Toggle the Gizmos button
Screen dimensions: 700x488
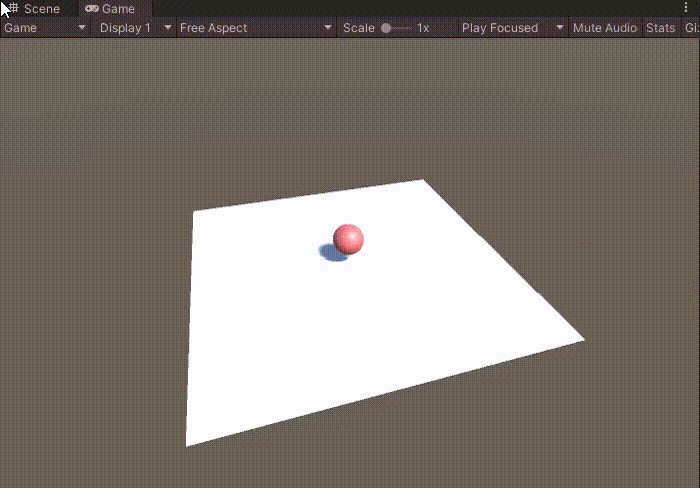691,28
